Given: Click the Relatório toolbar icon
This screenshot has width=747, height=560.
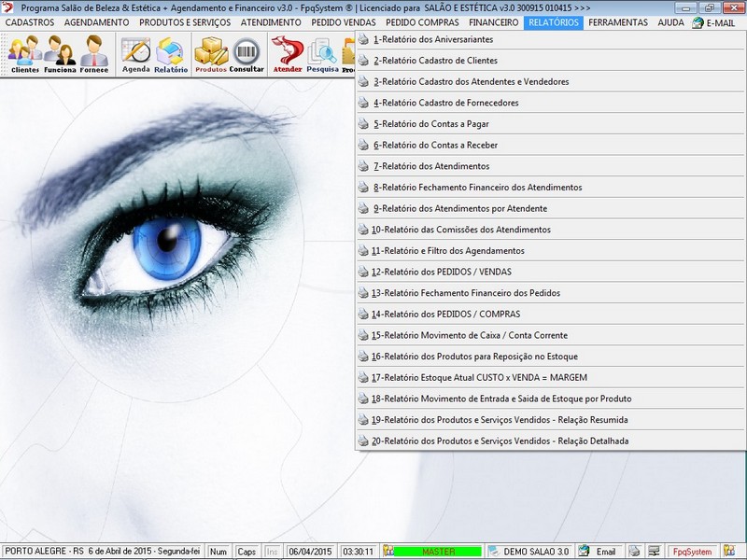Looking at the screenshot, I should (171, 54).
